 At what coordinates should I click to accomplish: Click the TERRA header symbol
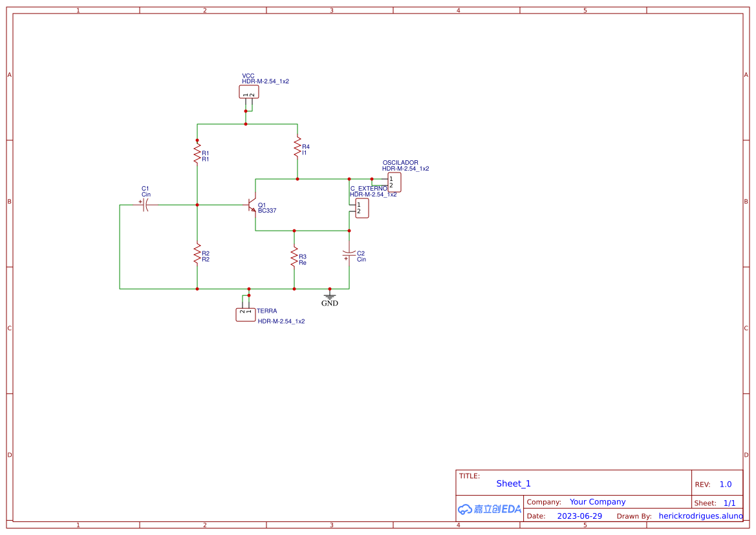pos(246,314)
